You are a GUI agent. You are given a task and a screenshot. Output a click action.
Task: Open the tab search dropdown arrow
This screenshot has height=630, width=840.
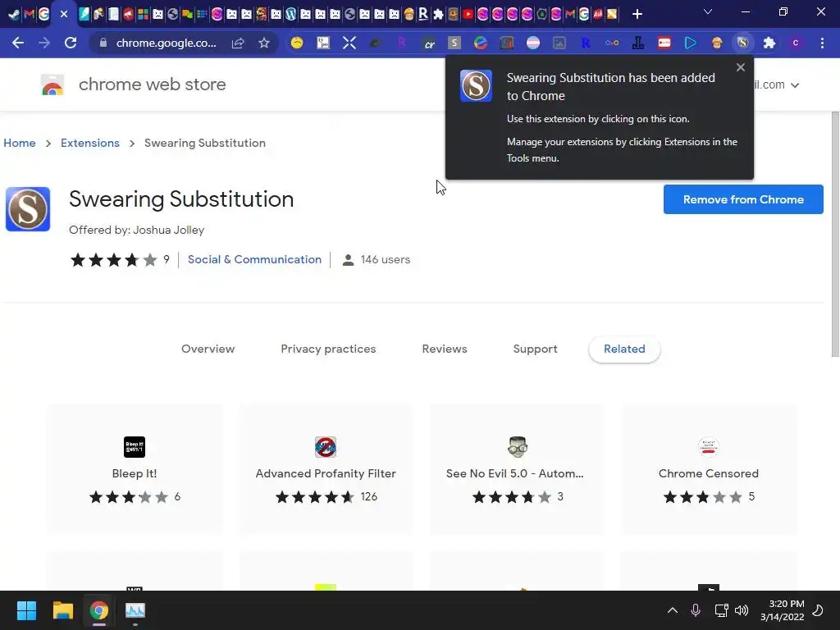click(x=708, y=11)
